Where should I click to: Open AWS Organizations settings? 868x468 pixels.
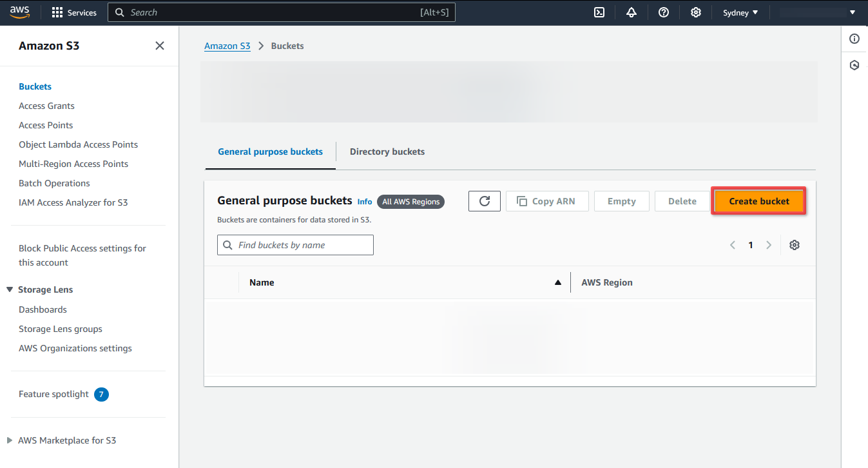click(75, 348)
